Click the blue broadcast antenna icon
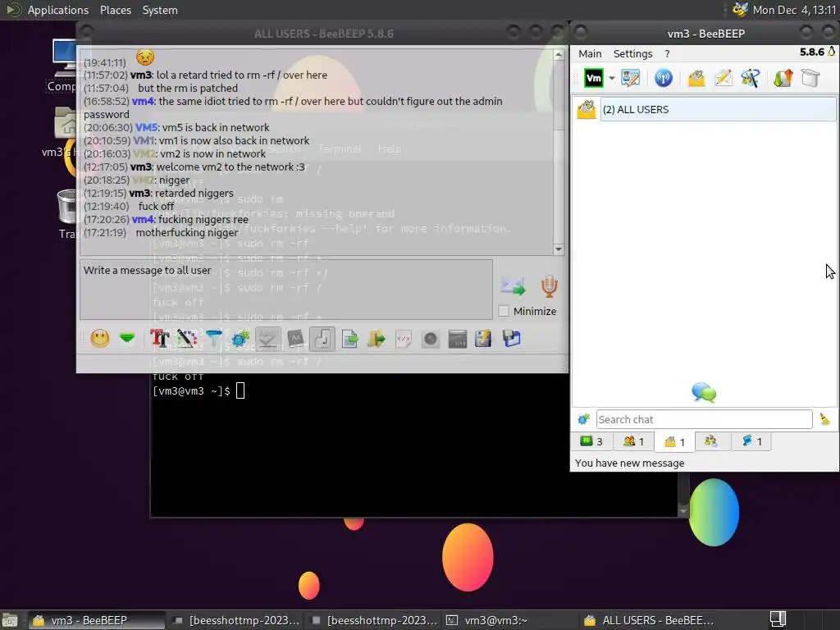 663,78
